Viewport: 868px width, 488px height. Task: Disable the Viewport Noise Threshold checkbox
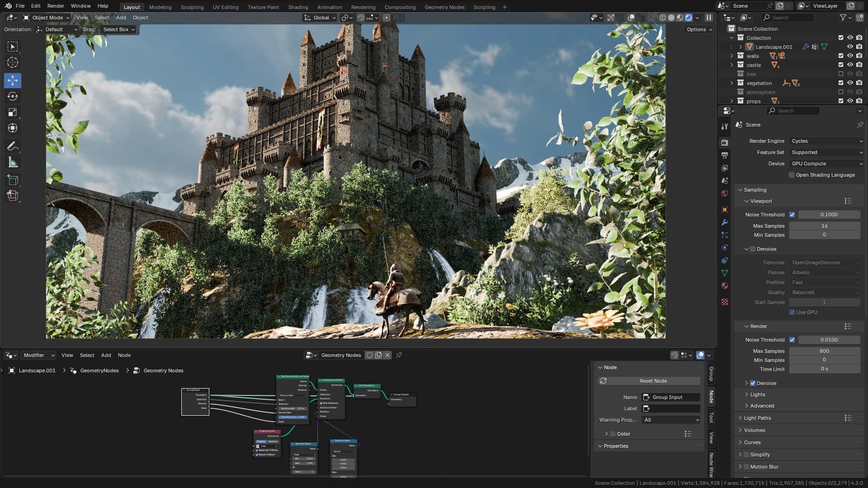point(792,215)
